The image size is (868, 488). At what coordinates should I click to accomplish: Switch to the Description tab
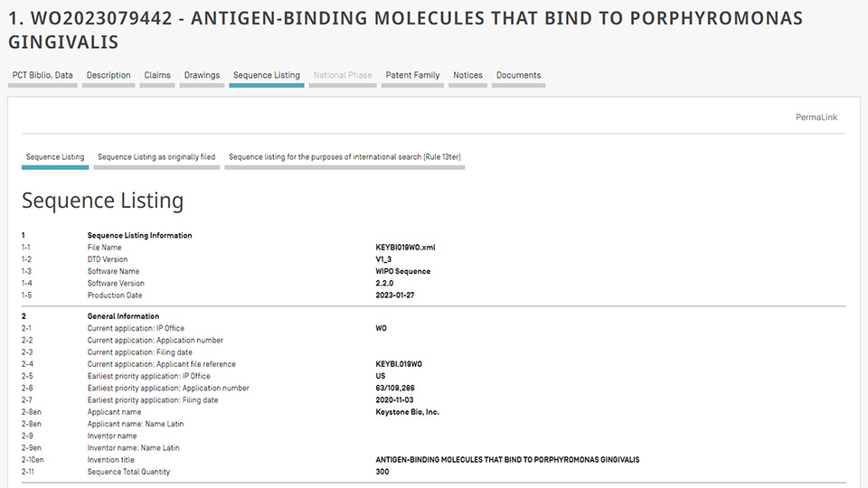pyautogui.click(x=108, y=75)
